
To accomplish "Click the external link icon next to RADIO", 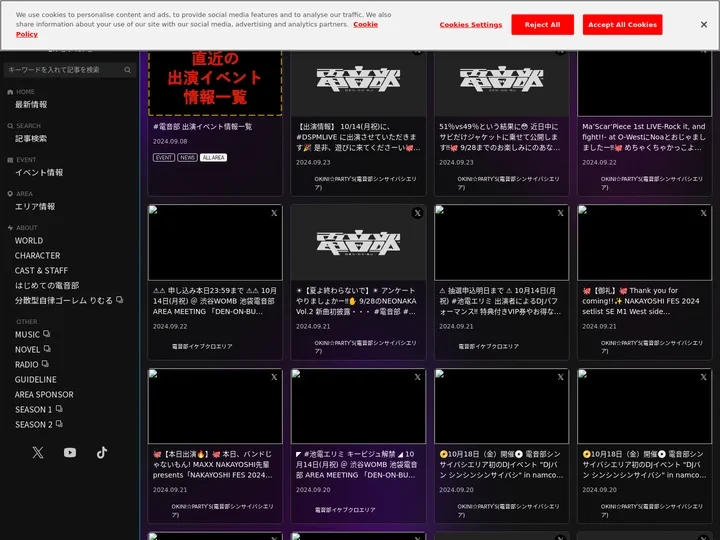I will (45, 364).
